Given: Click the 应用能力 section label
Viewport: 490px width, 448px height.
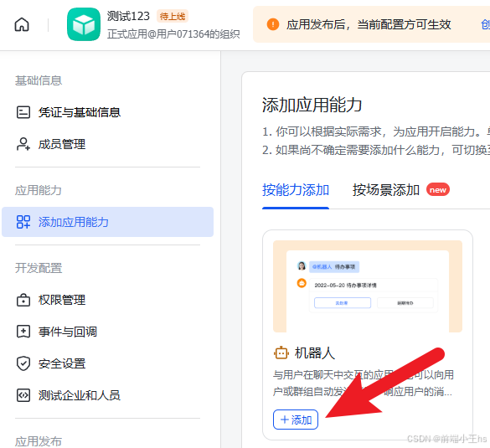Looking at the screenshot, I should tap(39, 190).
